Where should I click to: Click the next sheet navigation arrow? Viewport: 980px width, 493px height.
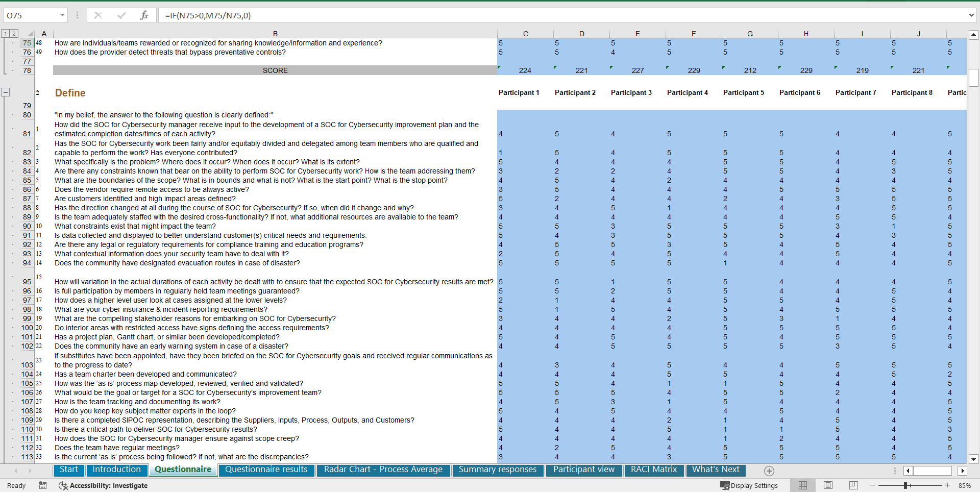pyautogui.click(x=30, y=471)
